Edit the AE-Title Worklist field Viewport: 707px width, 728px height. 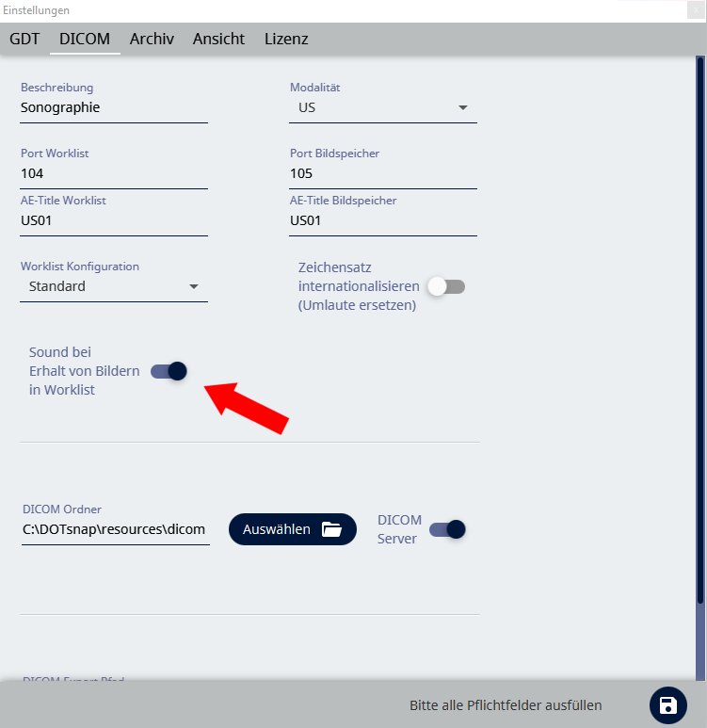[113, 220]
